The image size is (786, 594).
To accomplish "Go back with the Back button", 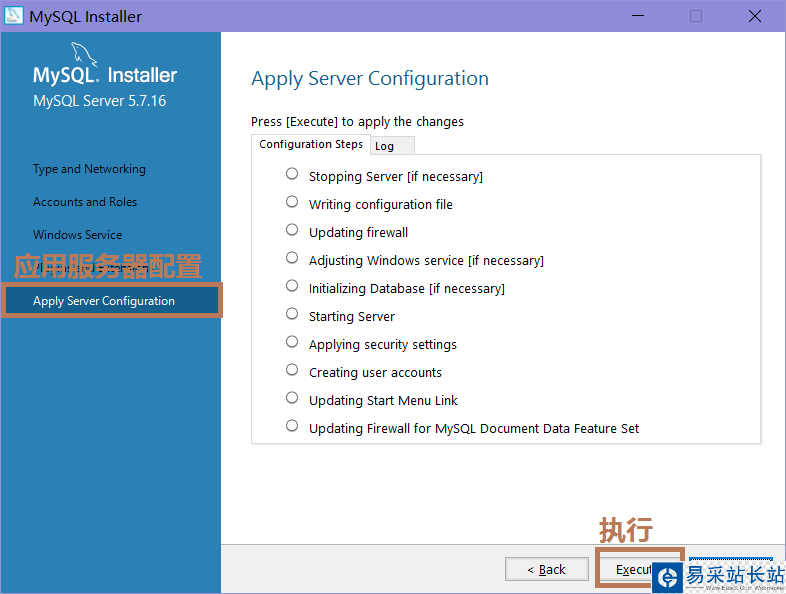I will [x=548, y=569].
